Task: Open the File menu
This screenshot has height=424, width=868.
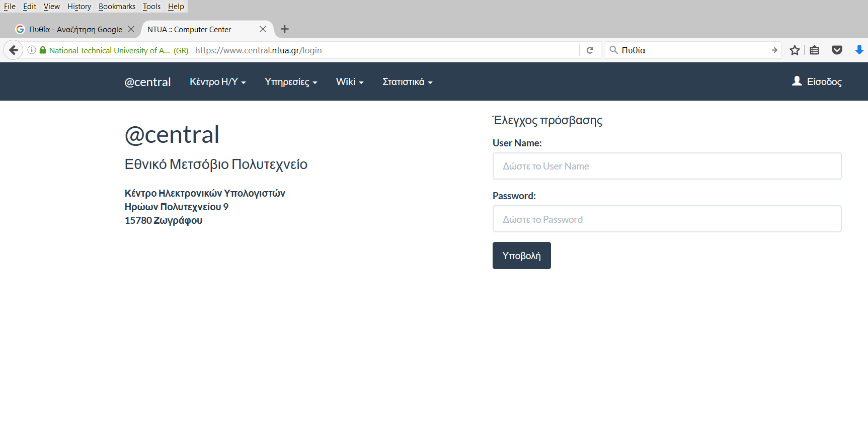Action: click(x=10, y=7)
